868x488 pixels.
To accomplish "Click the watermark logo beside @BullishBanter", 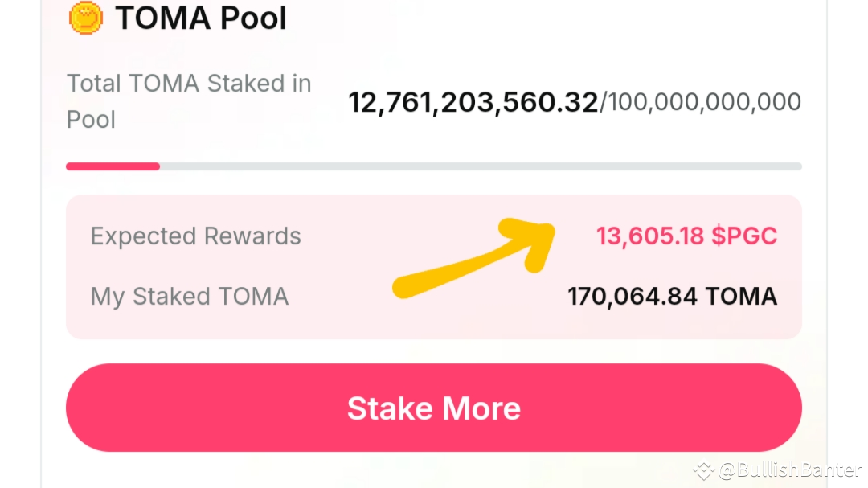I will [704, 470].
